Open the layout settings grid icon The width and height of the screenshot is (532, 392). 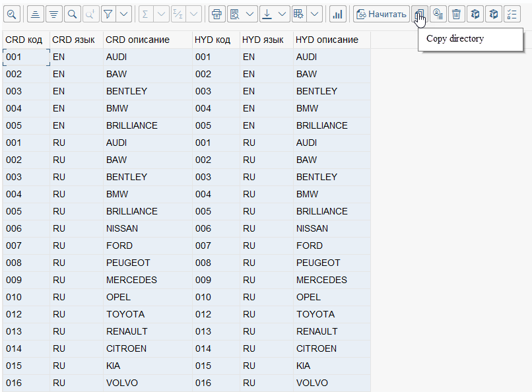click(299, 15)
